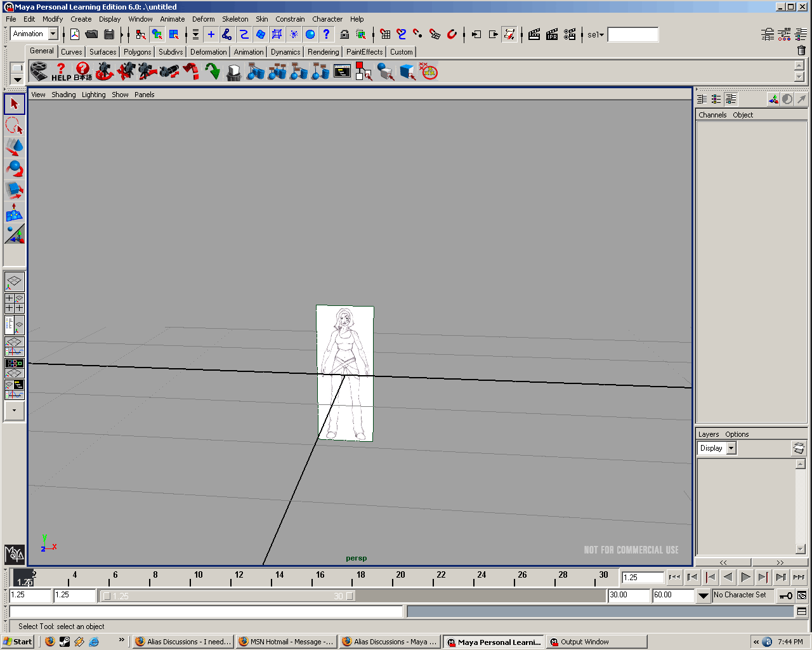This screenshot has height=650, width=812.
Task: Open the red question mark HELP shelf item
Action: (x=61, y=71)
